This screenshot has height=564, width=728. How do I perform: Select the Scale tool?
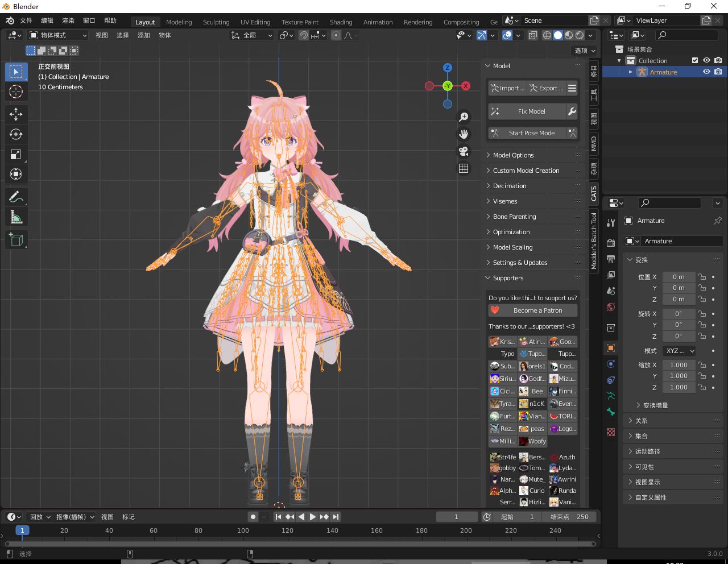coord(16,154)
